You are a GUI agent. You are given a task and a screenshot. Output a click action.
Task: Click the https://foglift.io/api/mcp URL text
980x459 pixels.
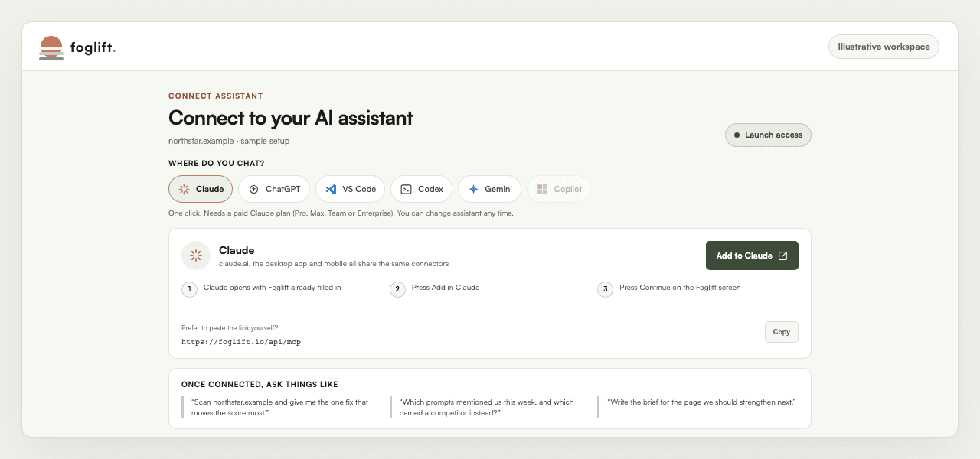241,342
